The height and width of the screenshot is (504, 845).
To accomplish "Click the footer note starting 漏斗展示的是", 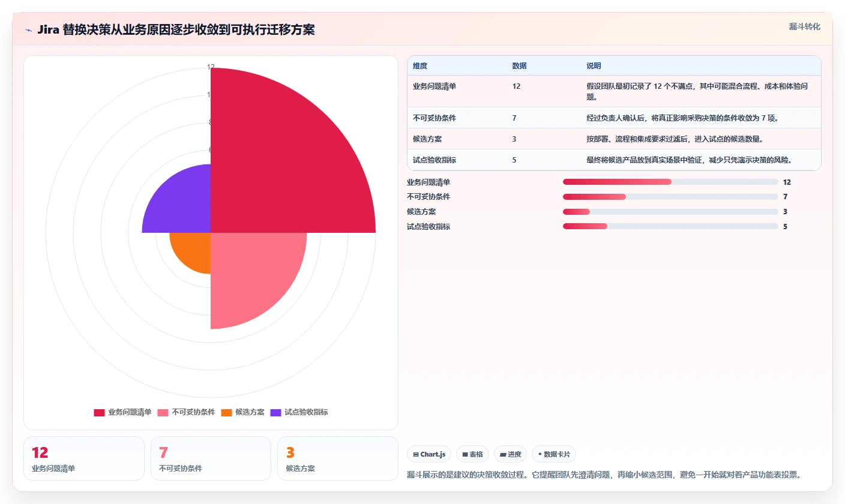I will [604, 475].
